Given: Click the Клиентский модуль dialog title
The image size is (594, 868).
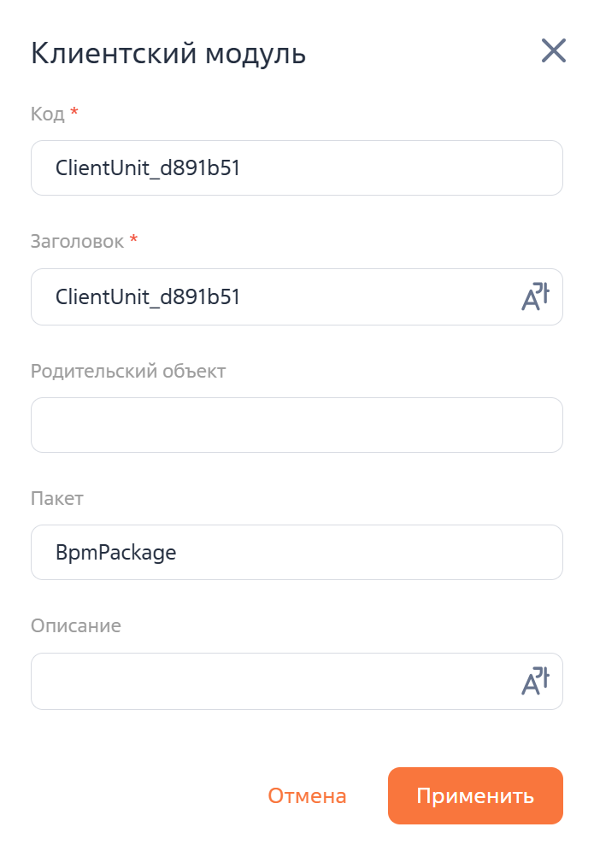Looking at the screenshot, I should click(168, 53).
